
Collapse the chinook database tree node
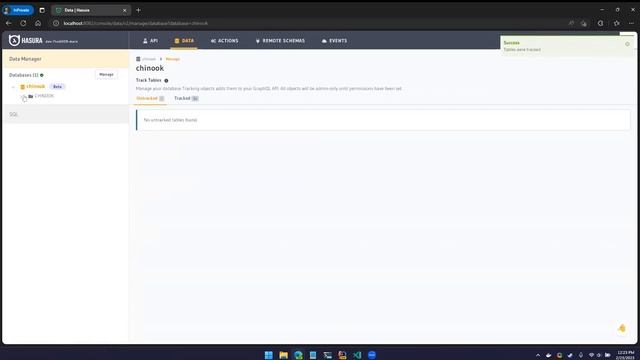point(13,87)
